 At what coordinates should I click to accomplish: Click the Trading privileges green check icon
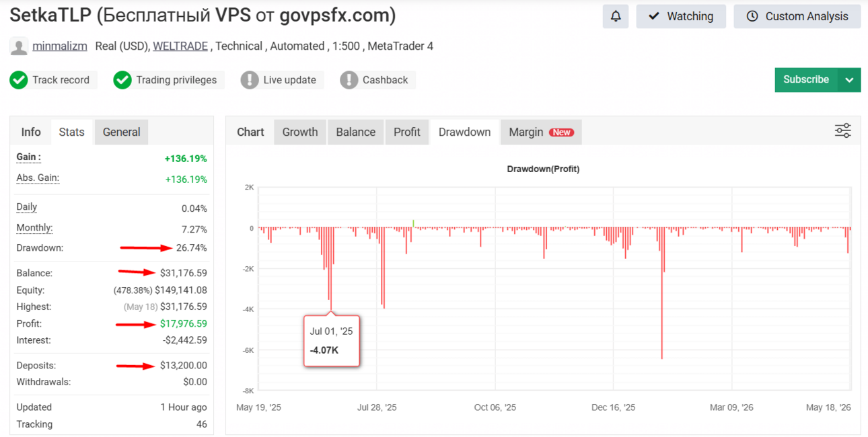(x=122, y=80)
